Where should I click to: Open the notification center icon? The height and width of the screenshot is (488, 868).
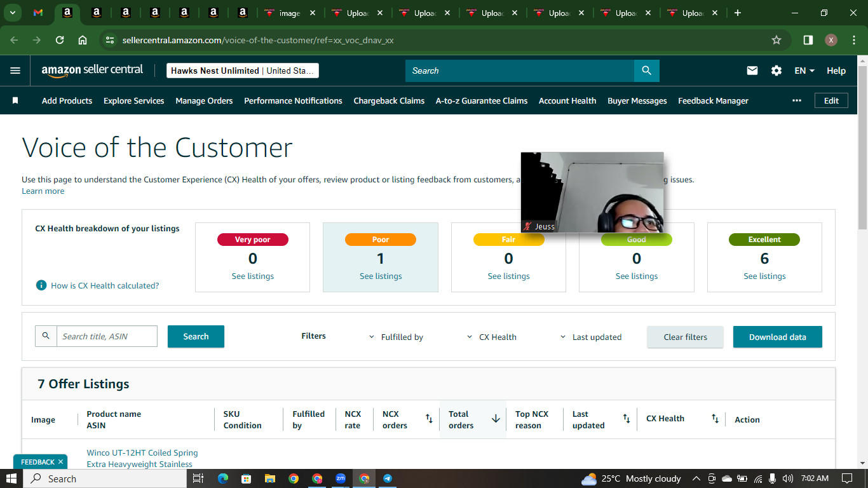point(846,478)
